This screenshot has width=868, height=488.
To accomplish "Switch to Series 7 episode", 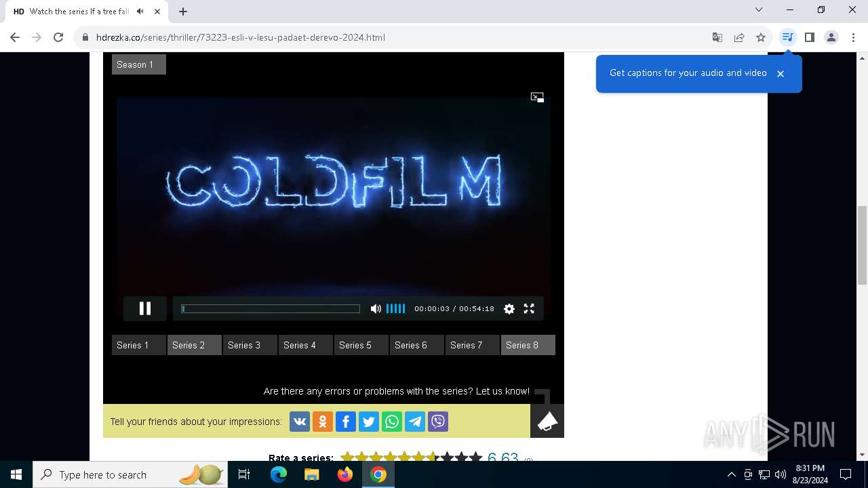I will (x=473, y=345).
